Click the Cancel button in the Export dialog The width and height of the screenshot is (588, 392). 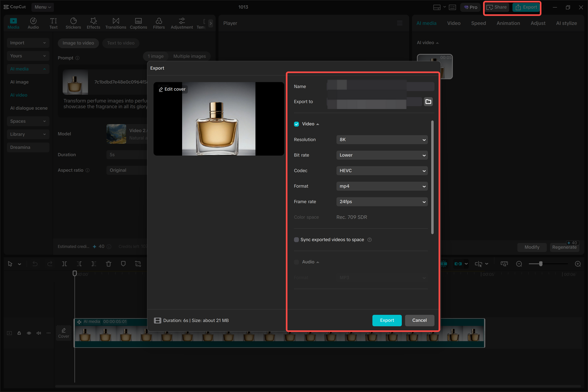(x=419, y=320)
